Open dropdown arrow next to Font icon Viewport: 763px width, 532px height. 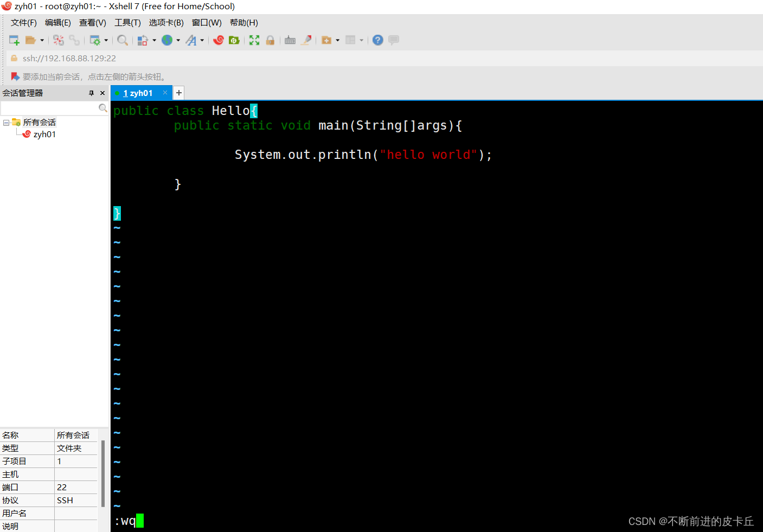tap(202, 40)
